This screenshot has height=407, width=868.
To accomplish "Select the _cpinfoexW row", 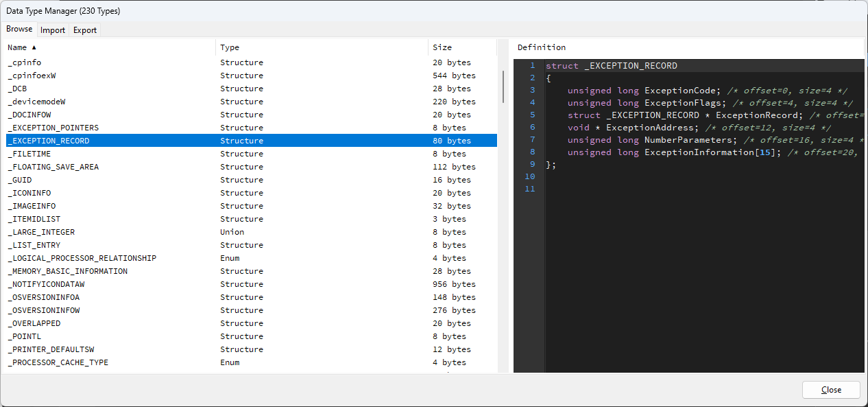I will (251, 75).
